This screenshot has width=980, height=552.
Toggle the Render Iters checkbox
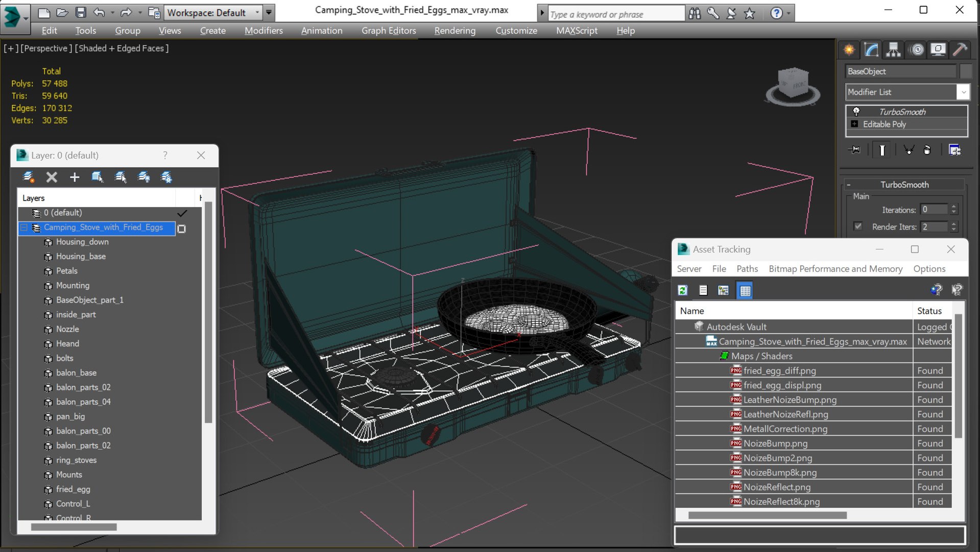[x=858, y=226]
